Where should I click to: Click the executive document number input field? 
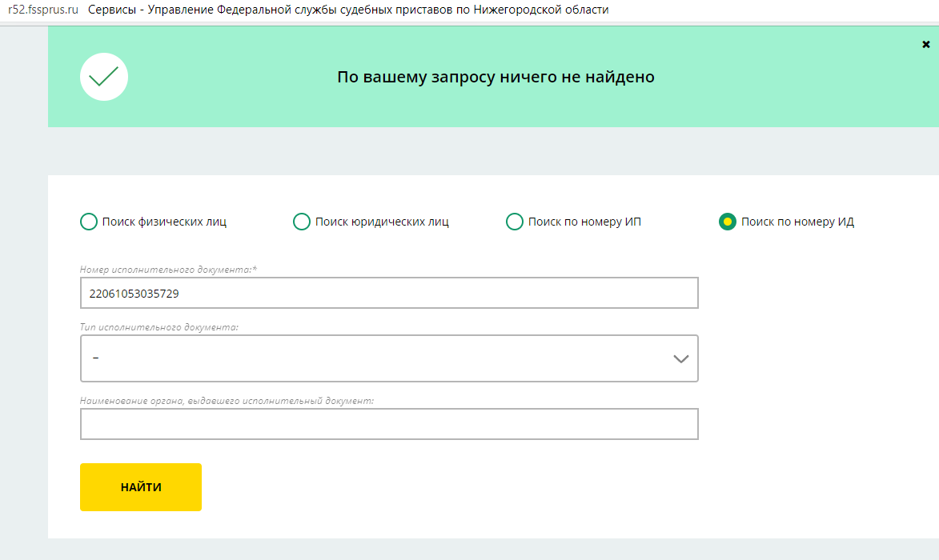coord(389,293)
